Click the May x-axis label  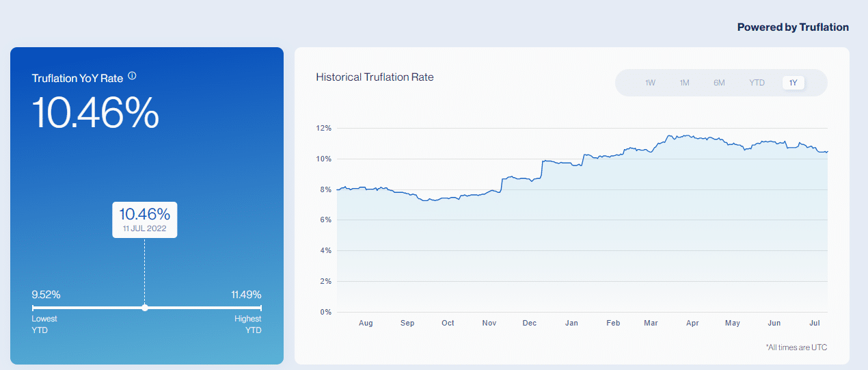coord(733,323)
